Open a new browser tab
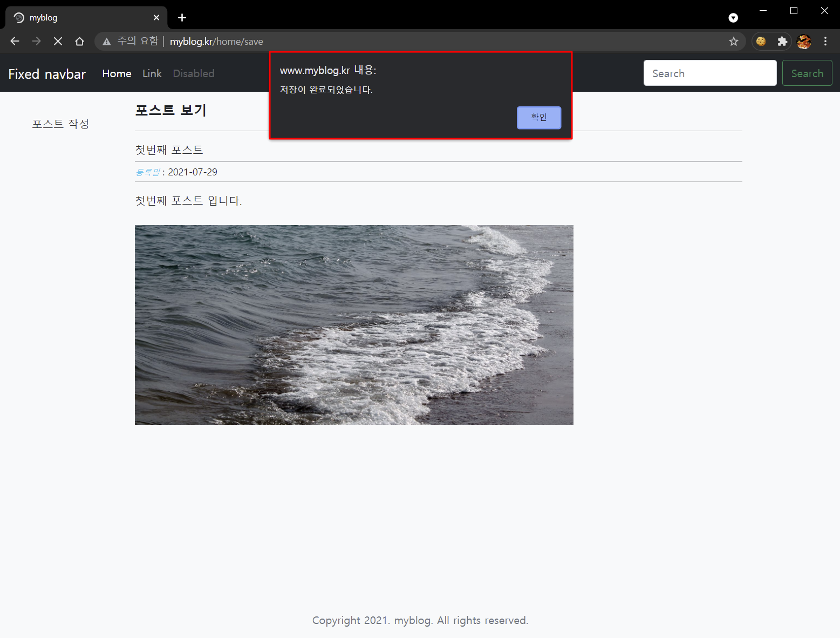 (182, 18)
